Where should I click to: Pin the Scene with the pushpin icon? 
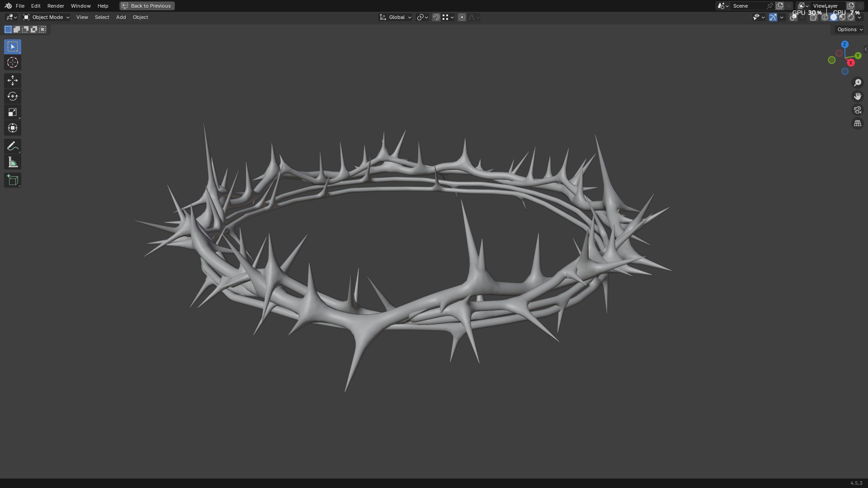[x=770, y=6]
